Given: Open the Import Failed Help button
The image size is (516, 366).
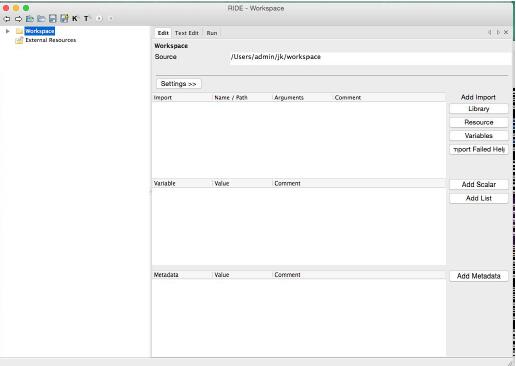Looking at the screenshot, I should [479, 149].
